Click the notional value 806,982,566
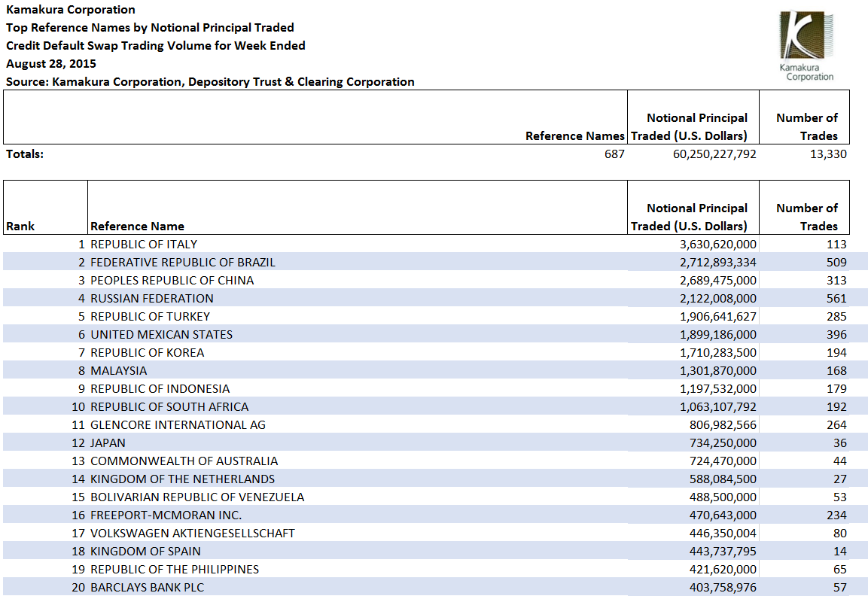The height and width of the screenshot is (596, 868). point(723,425)
